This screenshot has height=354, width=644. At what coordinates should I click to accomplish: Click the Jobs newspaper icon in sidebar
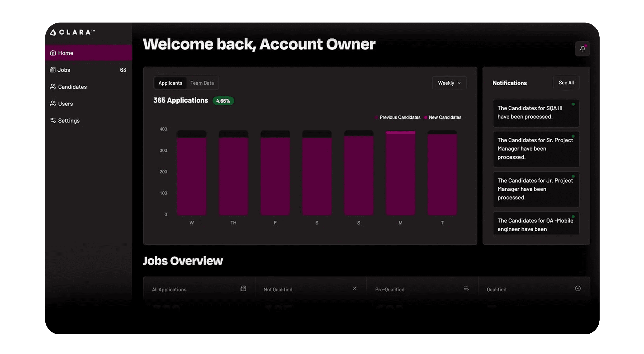[x=52, y=70]
